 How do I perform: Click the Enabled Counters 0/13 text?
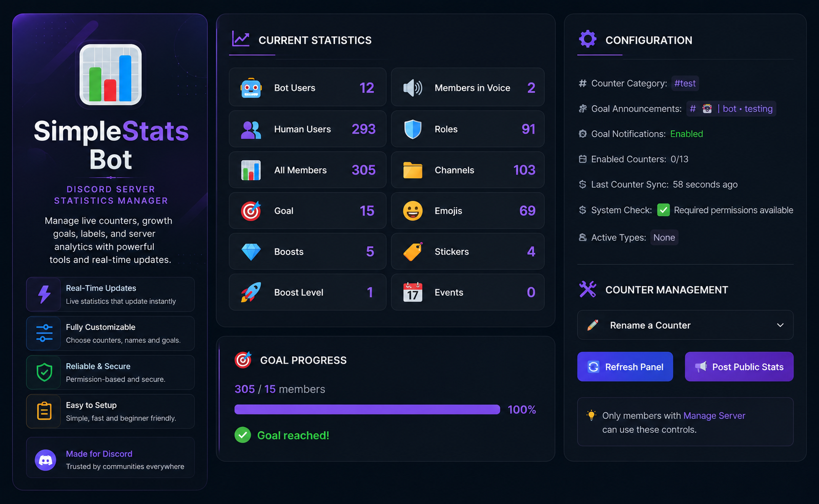click(640, 159)
